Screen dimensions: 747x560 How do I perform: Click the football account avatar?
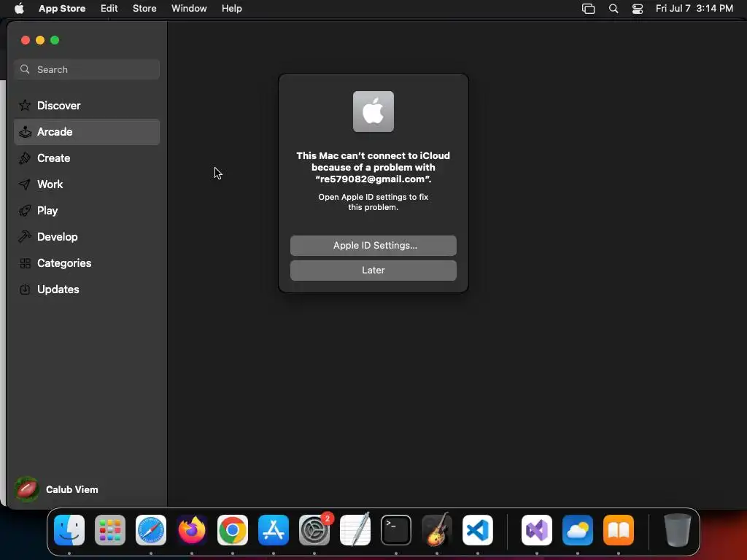point(27,489)
